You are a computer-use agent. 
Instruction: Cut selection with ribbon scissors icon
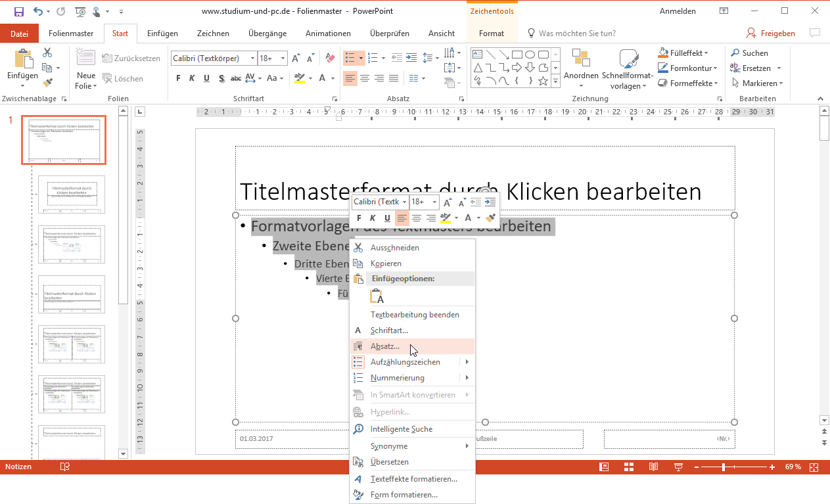coord(47,53)
